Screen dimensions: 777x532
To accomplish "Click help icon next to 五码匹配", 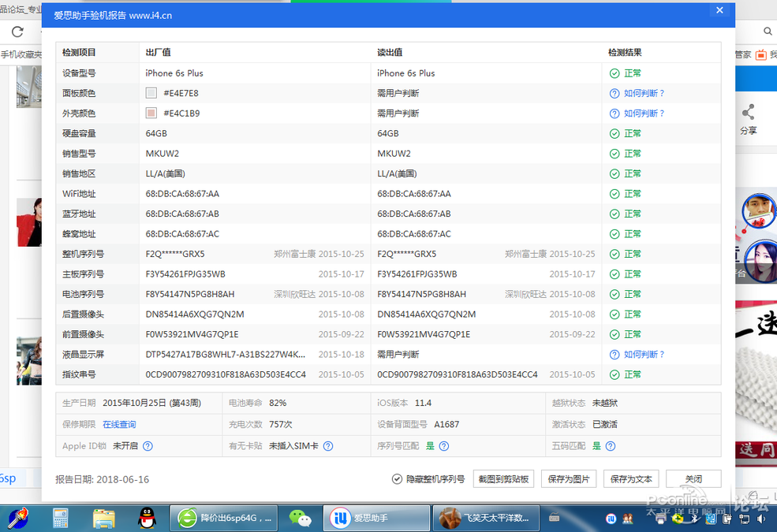I will pos(611,446).
